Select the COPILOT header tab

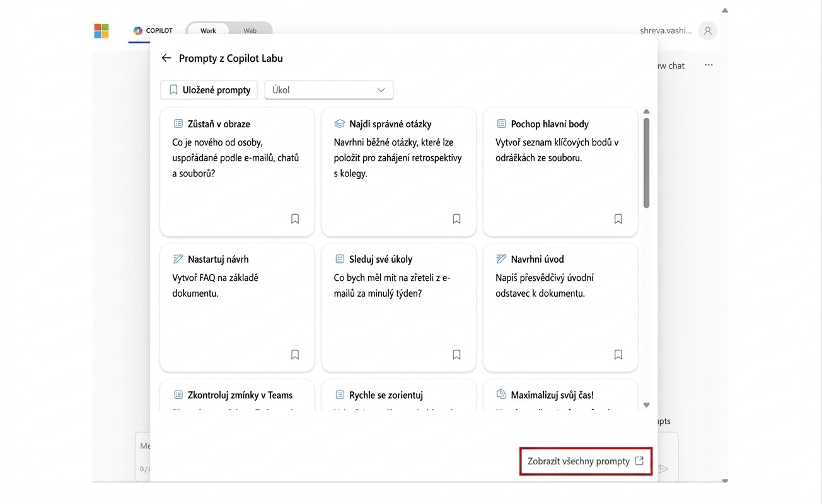pyautogui.click(x=153, y=30)
